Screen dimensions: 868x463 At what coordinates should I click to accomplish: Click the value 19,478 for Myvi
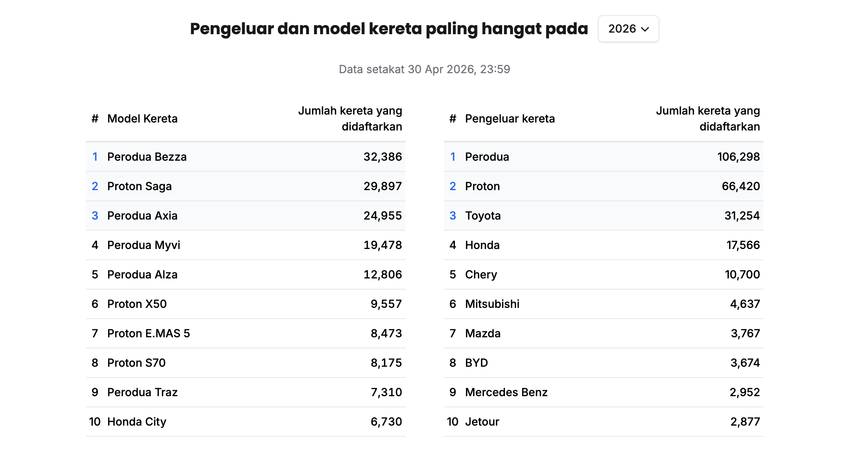tap(383, 245)
